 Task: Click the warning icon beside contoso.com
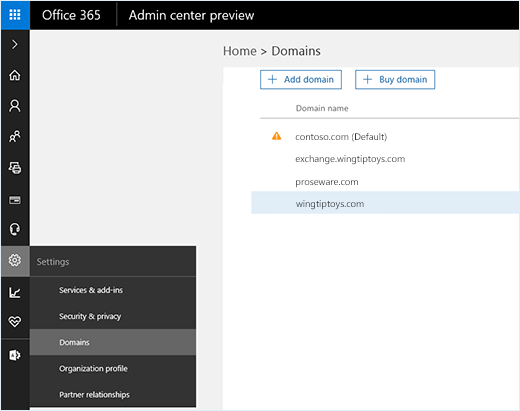[x=277, y=136]
